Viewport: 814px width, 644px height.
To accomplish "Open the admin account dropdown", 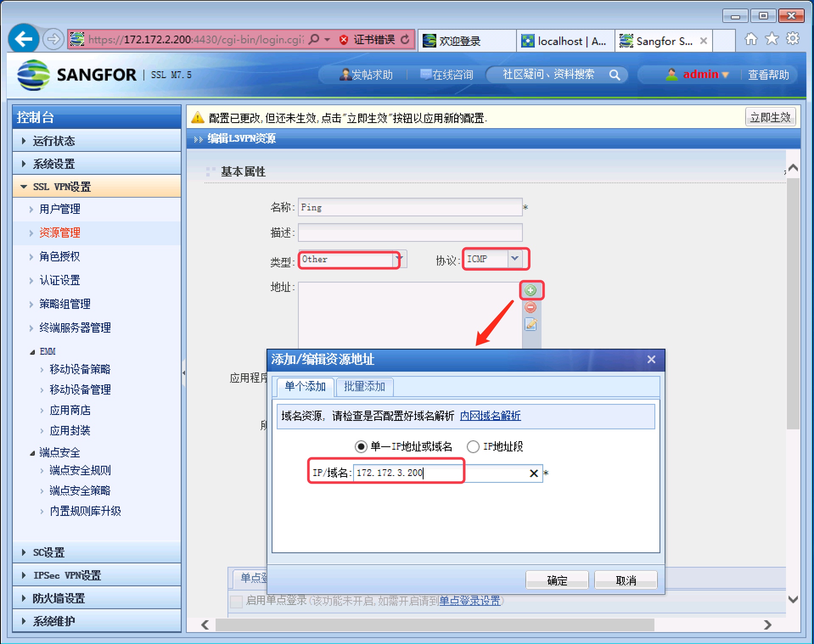I will coord(725,75).
